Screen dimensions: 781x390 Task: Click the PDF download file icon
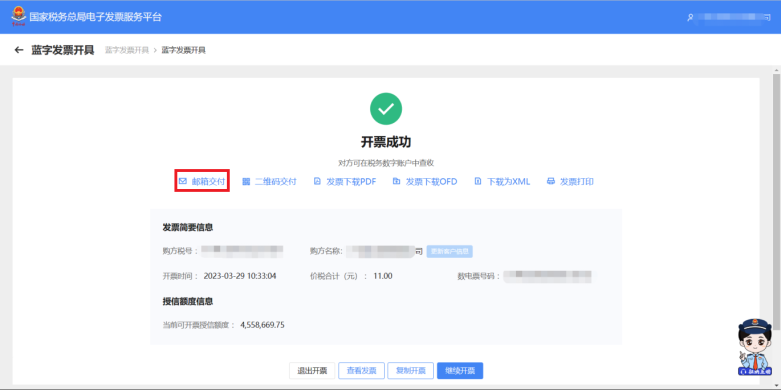click(x=317, y=182)
